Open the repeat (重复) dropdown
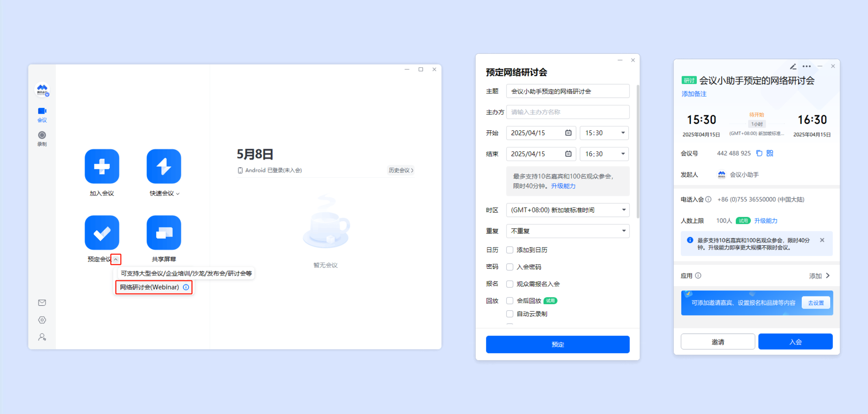The height and width of the screenshot is (414, 868). 568,231
